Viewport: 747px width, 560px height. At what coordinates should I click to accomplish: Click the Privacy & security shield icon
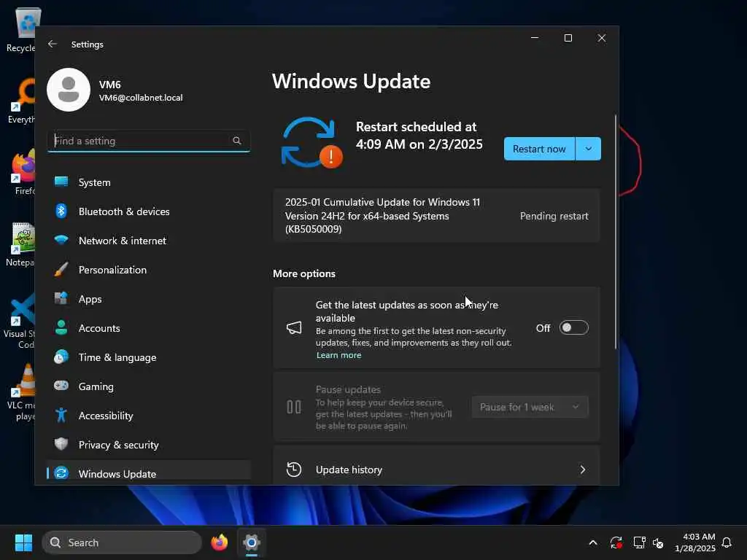(x=61, y=444)
